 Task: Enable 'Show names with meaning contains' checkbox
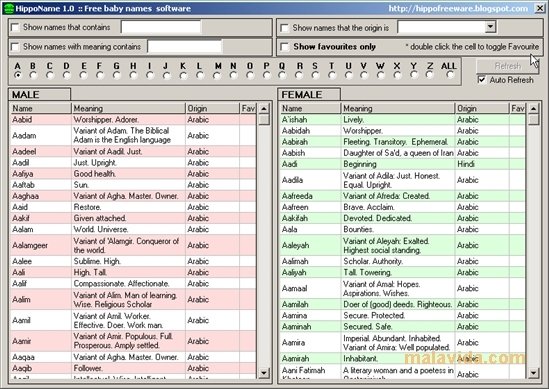coord(15,47)
